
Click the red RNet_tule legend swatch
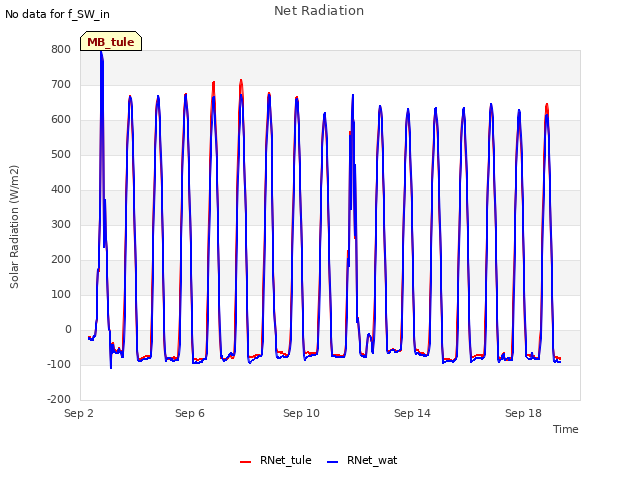(x=245, y=462)
